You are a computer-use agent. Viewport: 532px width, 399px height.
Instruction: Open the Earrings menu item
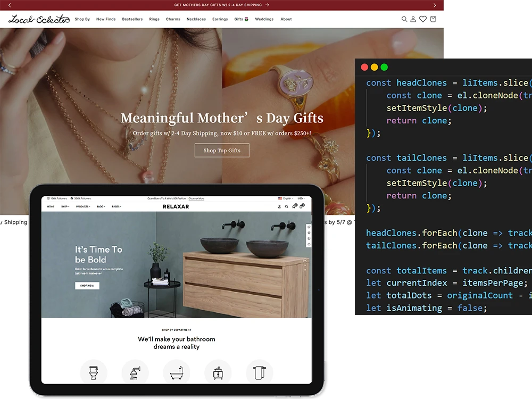(220, 19)
